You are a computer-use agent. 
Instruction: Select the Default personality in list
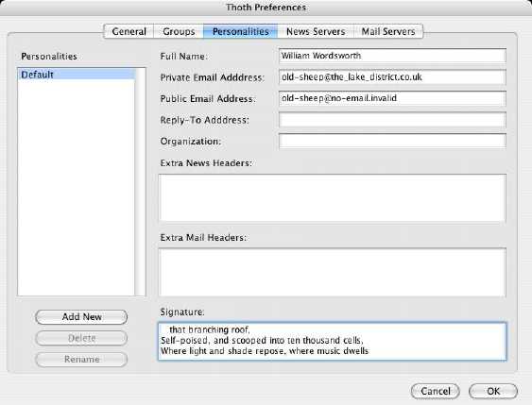point(77,75)
